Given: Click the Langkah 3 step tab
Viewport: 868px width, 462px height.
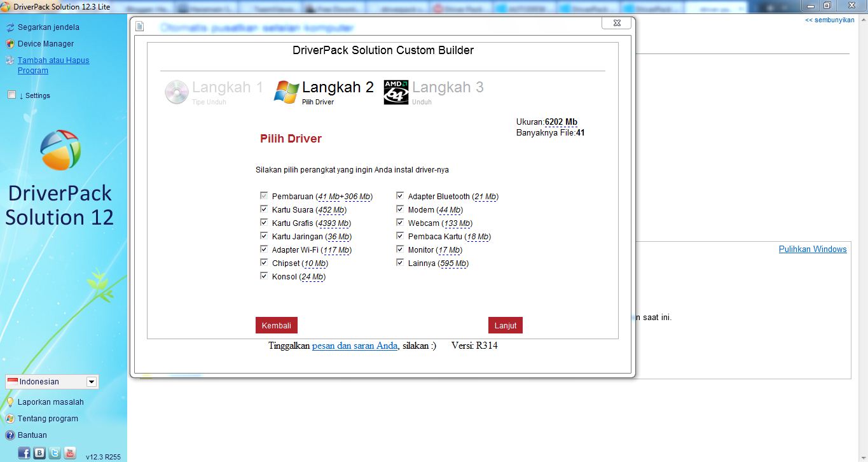Looking at the screenshot, I should (434, 92).
